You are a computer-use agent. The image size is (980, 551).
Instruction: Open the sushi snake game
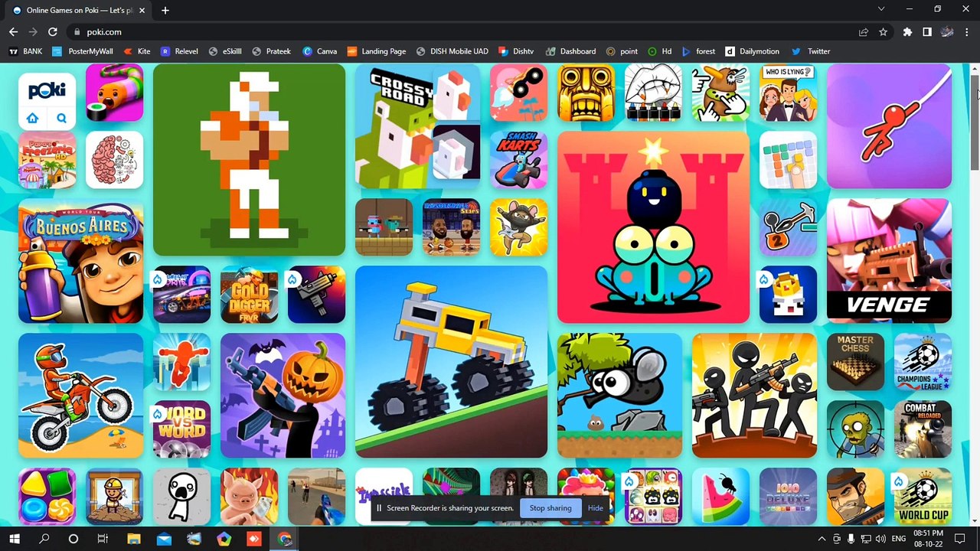point(114,93)
